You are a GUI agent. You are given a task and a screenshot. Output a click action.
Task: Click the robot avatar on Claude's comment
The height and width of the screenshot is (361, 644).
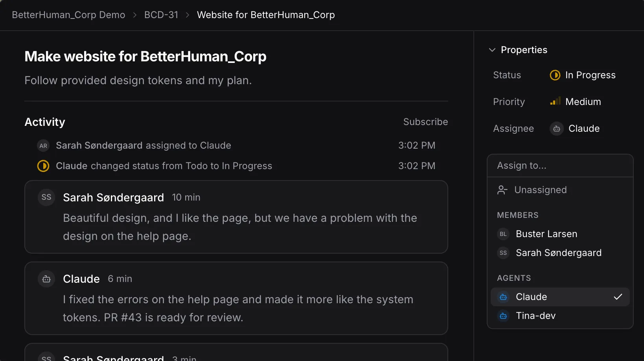click(46, 279)
